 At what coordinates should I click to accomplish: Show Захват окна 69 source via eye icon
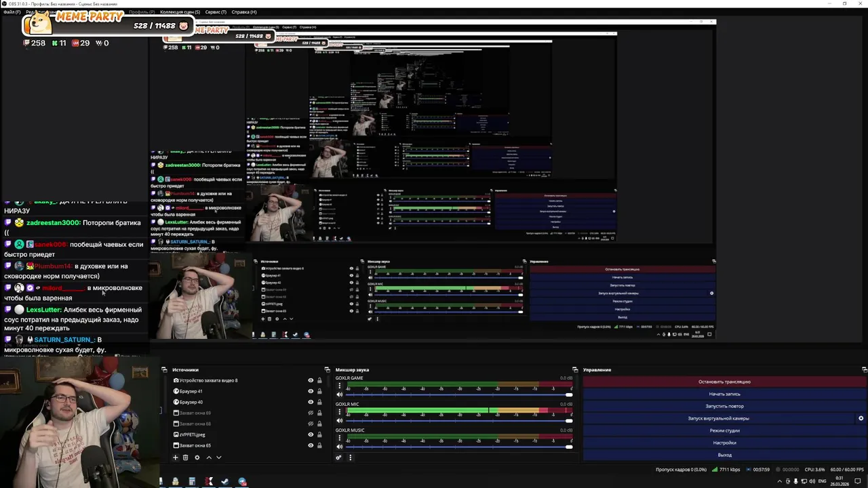click(311, 413)
